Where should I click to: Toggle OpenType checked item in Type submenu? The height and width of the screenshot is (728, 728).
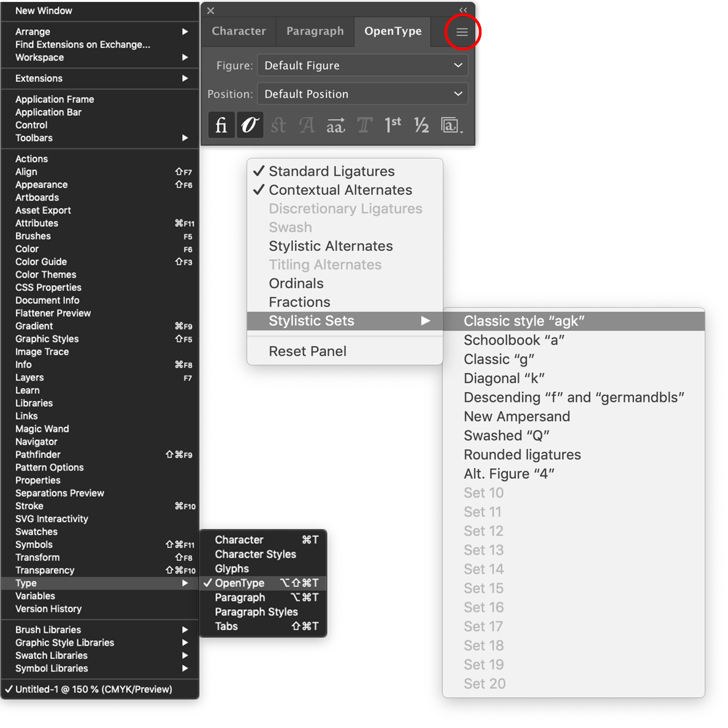tap(263, 583)
